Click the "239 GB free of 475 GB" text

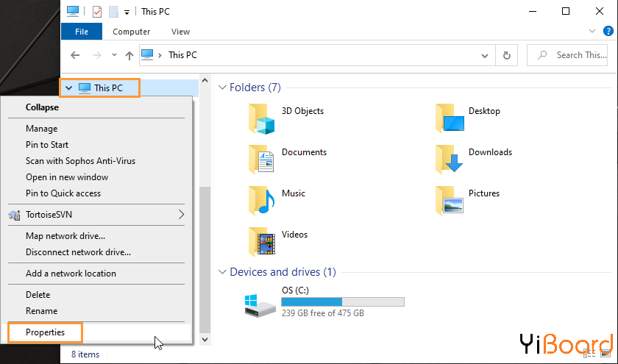[x=323, y=313]
